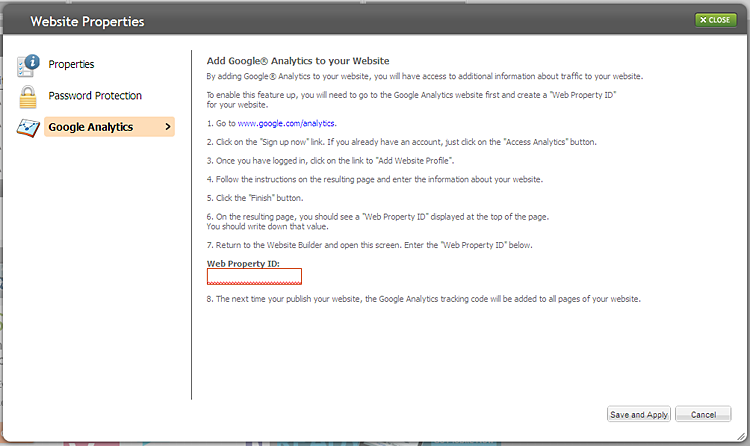Screen dimensions: 750x446
Task: Click the 'Web Property ID:' label
Action: 243,264
